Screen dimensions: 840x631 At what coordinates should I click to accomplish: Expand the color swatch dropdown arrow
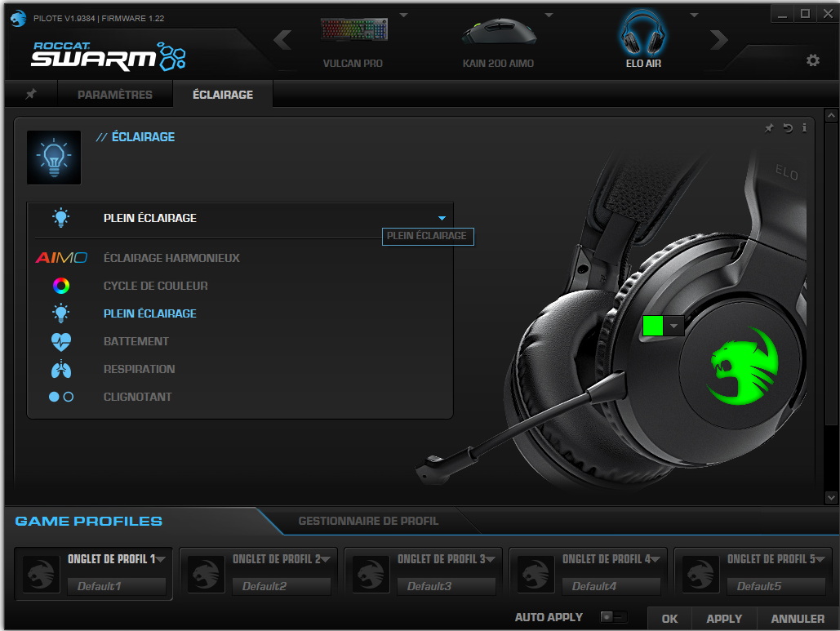(674, 326)
